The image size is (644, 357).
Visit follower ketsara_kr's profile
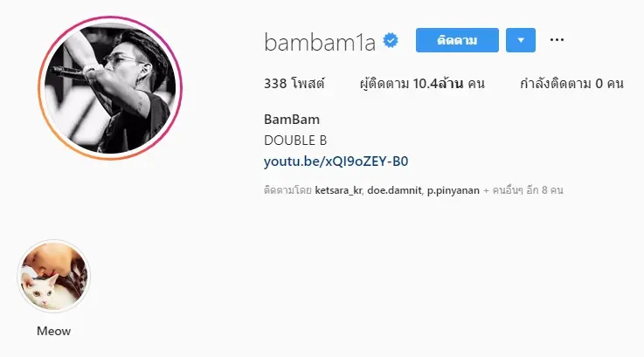(x=338, y=190)
